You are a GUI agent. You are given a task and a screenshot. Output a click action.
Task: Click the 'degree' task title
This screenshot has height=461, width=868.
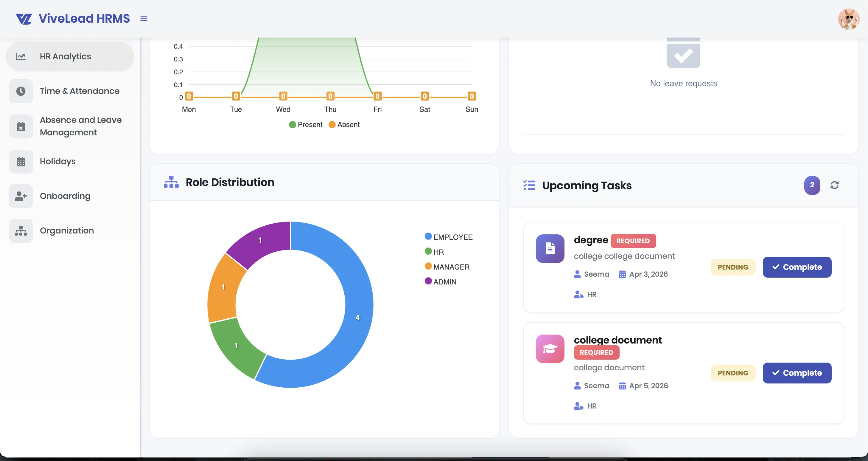pyautogui.click(x=591, y=240)
